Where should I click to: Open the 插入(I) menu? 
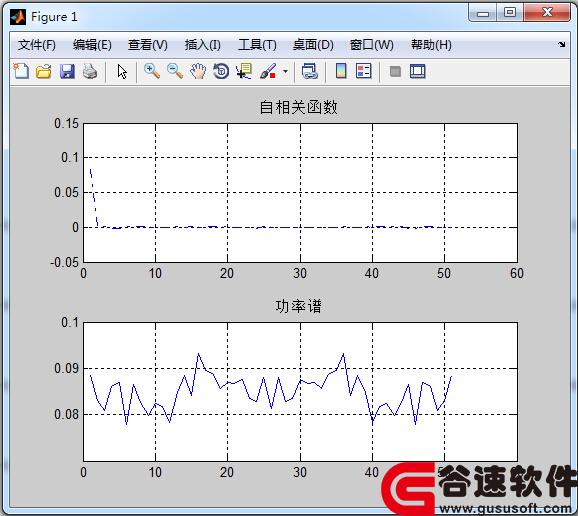203,45
